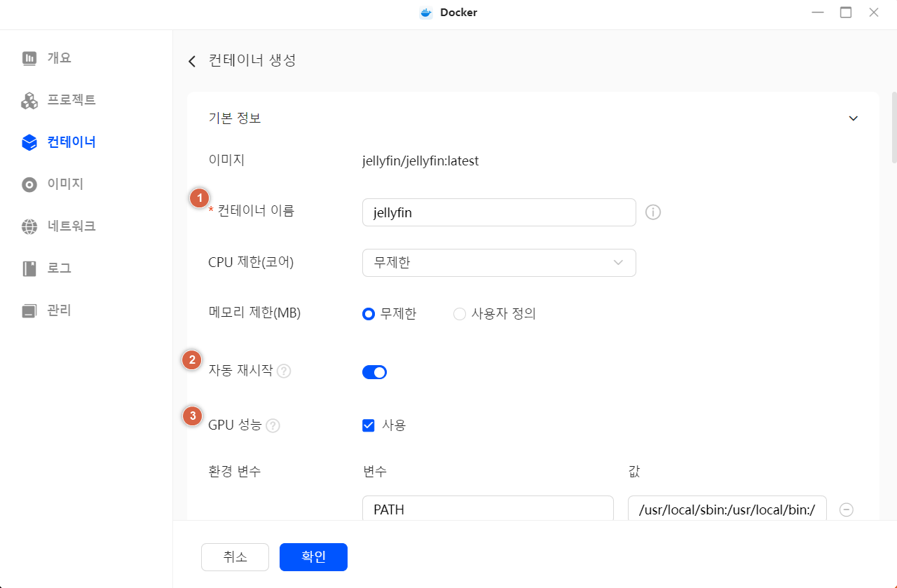Image resolution: width=897 pixels, height=588 pixels.
Task: Toggle off 자동 재시작
Action: click(374, 371)
